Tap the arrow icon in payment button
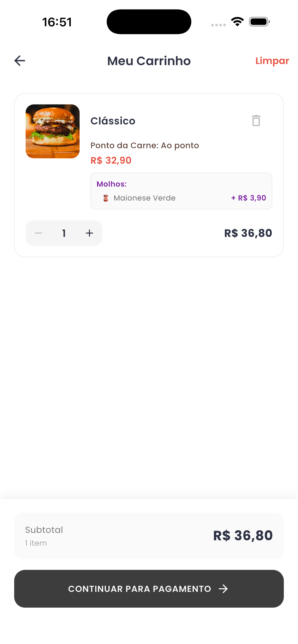The width and height of the screenshot is (298, 644). [x=223, y=589]
